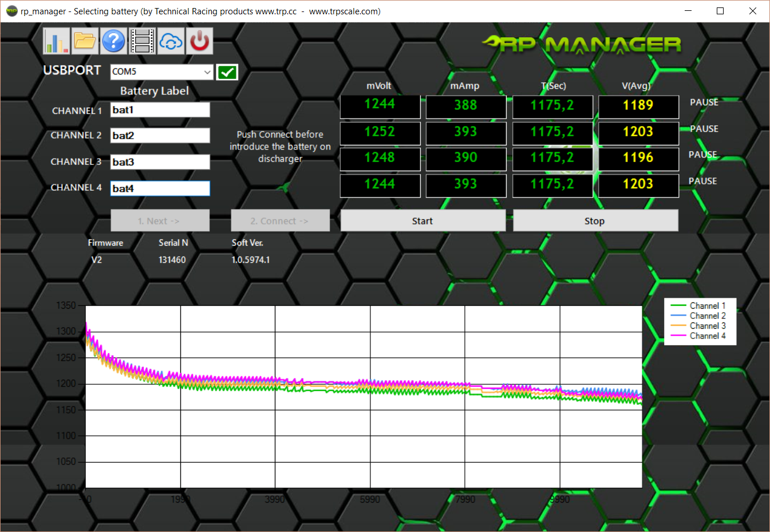Image resolution: width=770 pixels, height=532 pixels.
Task: Click the Start button
Action: pyautogui.click(x=423, y=220)
